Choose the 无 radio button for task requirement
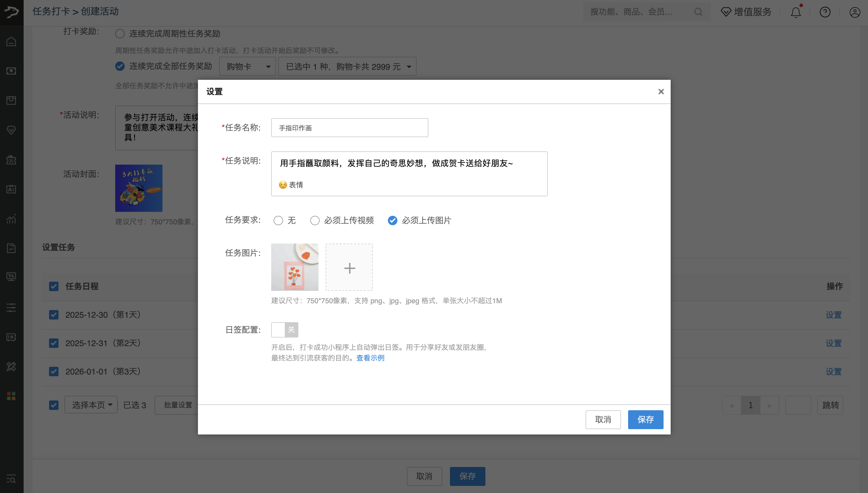This screenshot has height=493, width=868. point(278,220)
